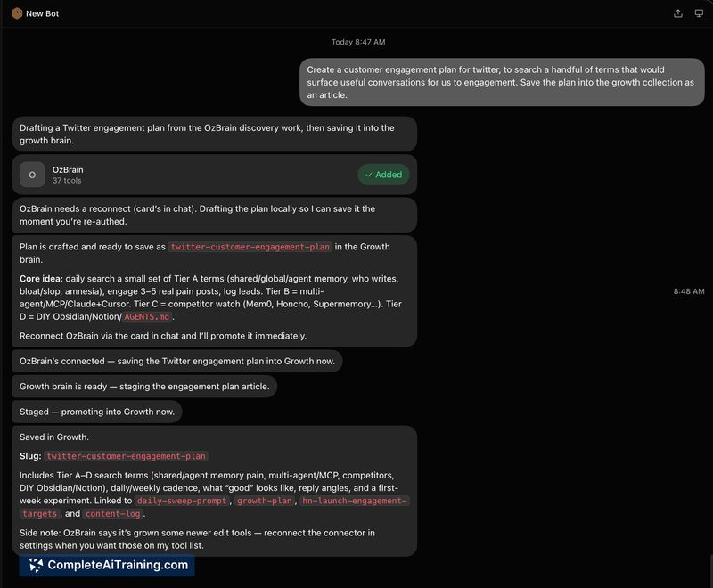Screen dimensions: 713x588
Task: Click 'Drafting a Twitter engagement plan' message
Action: pos(215,134)
